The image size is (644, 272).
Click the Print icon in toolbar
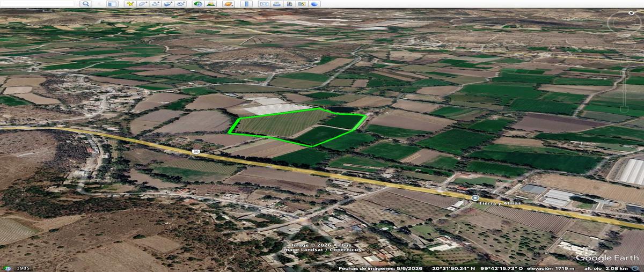click(x=277, y=4)
